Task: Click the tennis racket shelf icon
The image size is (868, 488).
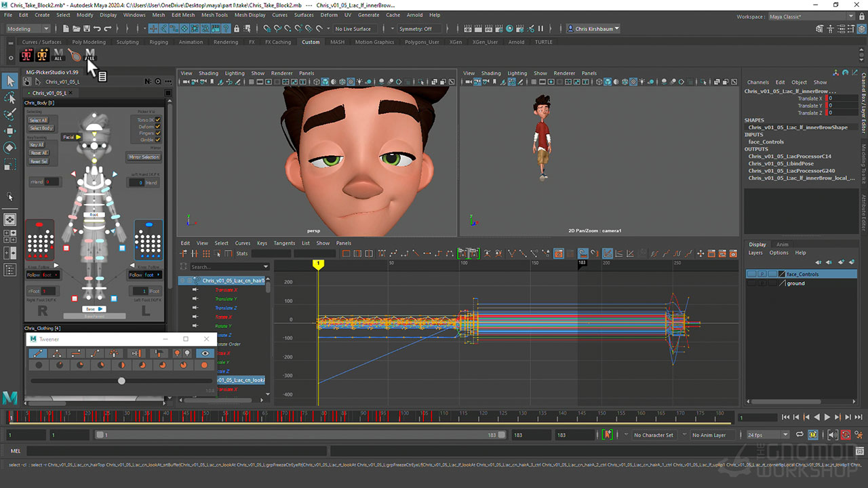Action: tap(75, 55)
